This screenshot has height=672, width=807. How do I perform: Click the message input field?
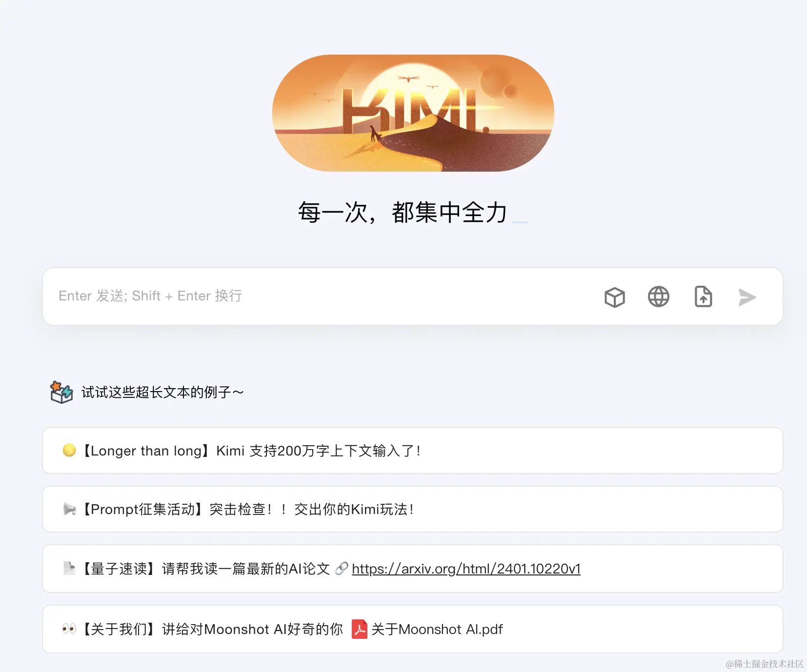[x=322, y=296]
